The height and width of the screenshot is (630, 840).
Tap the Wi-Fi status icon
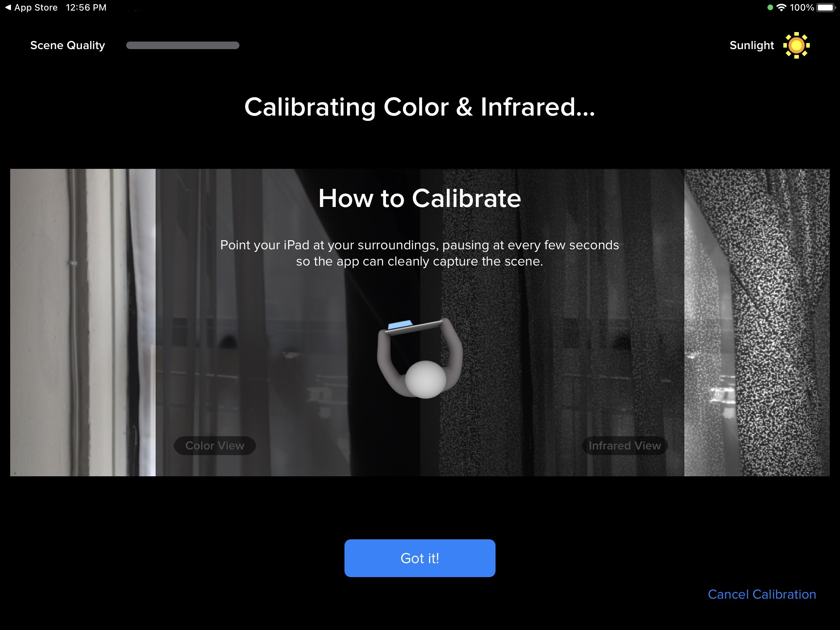click(781, 8)
